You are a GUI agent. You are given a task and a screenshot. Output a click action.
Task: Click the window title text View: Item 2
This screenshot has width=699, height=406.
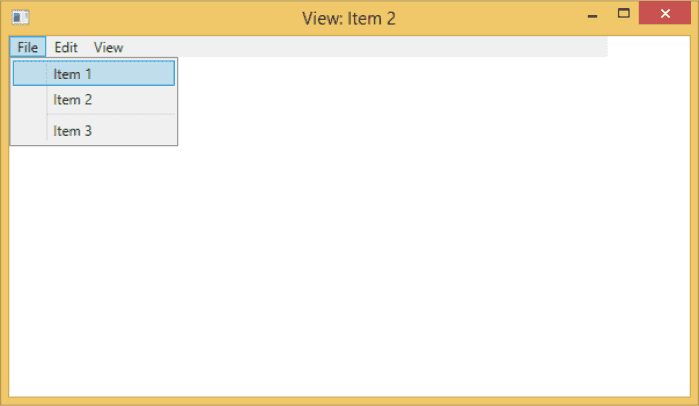[349, 19]
